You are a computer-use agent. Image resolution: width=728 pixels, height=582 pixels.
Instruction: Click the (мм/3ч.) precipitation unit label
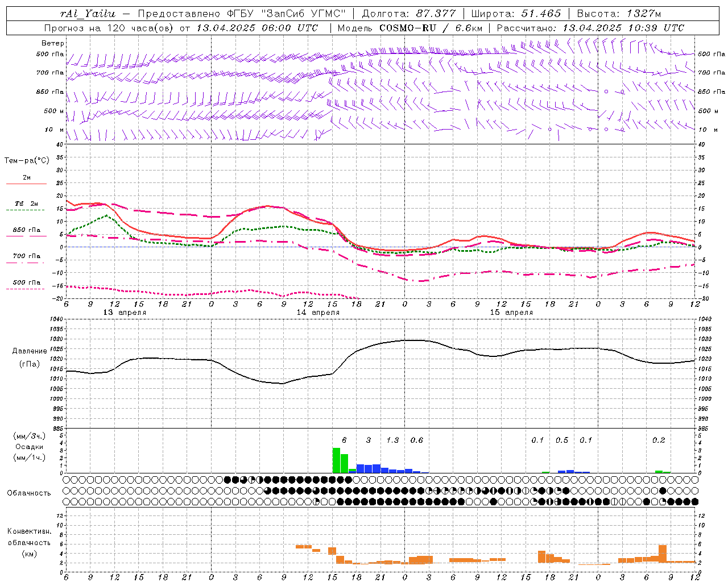[29, 436]
